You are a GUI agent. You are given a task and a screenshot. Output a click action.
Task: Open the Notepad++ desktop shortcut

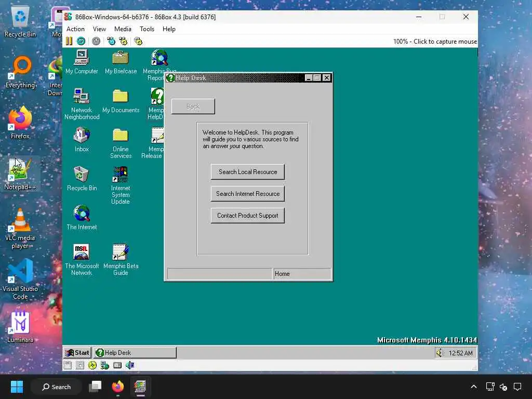click(20, 174)
